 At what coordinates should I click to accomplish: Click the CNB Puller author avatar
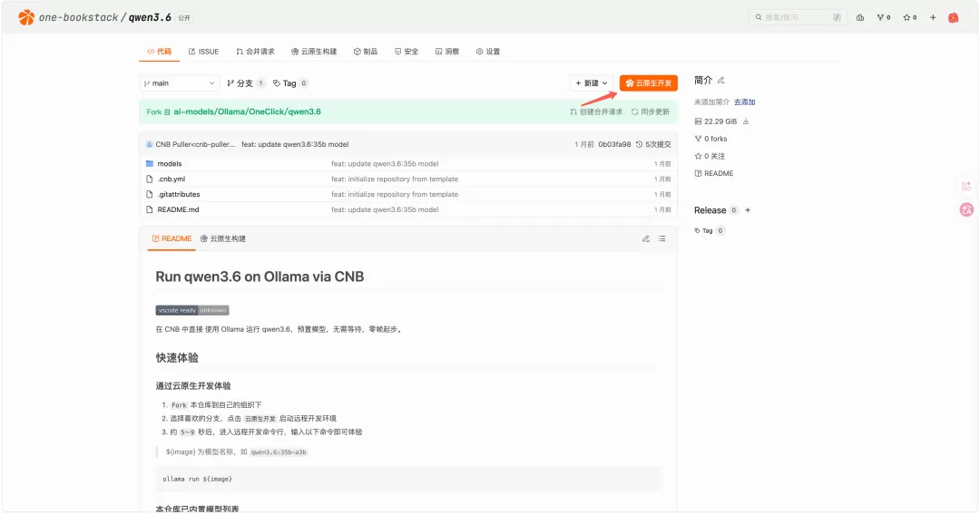(x=150, y=144)
